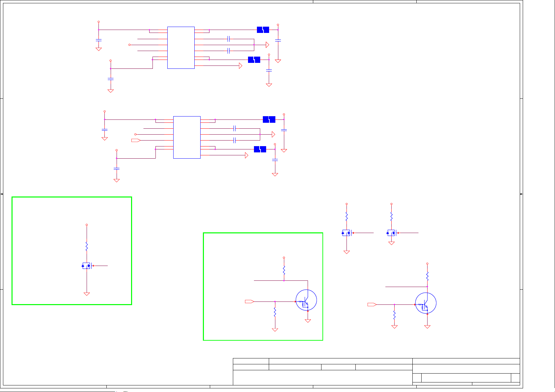Viewport: 555px width, 392px height.
Task: Select the lower solid blue component beside the lower IC
Action: point(260,149)
